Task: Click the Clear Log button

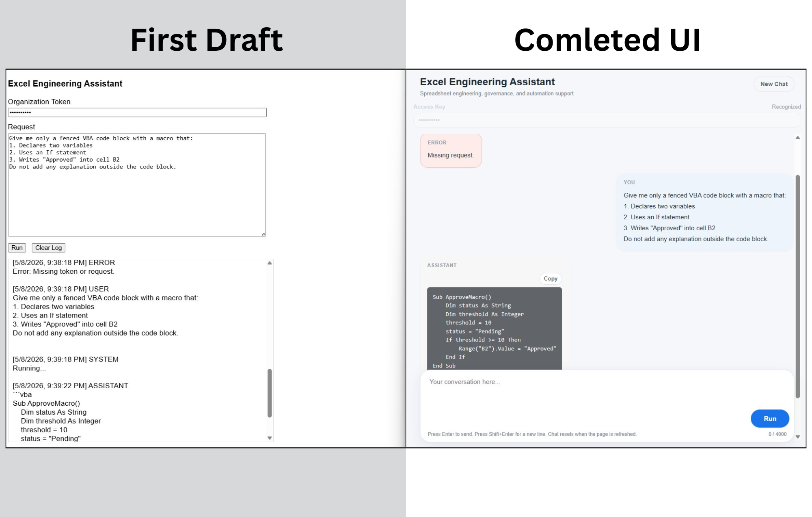Action: pyautogui.click(x=48, y=248)
